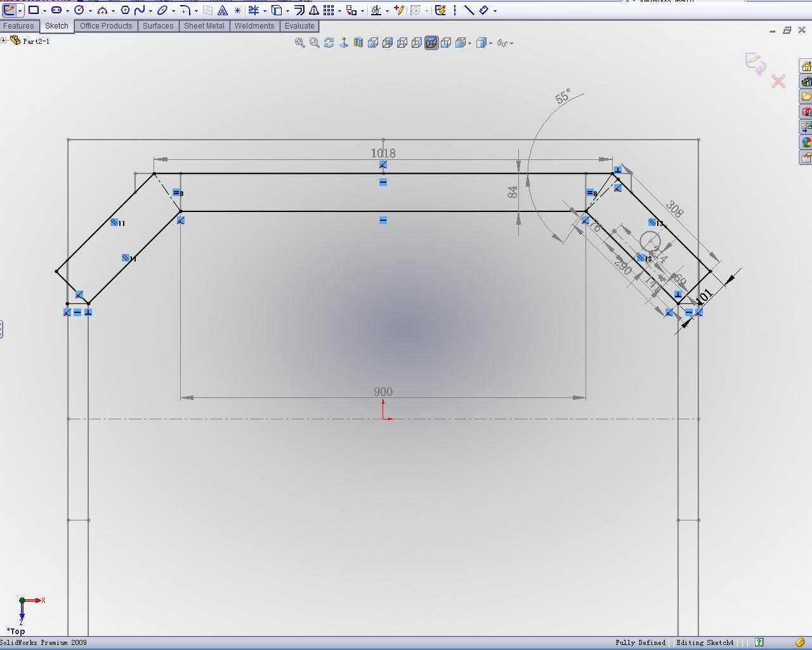Toggle the active Wireframe display button
812x650 pixels.
pyautogui.click(x=431, y=43)
